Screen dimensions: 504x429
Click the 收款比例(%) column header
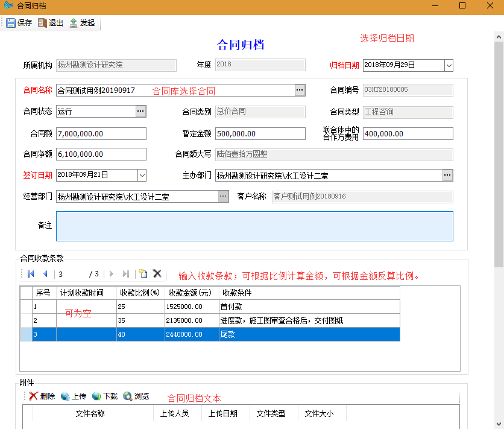(x=140, y=293)
